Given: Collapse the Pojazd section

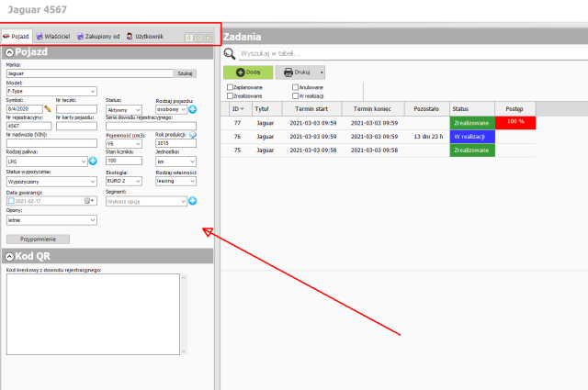Looking at the screenshot, I should [9, 52].
